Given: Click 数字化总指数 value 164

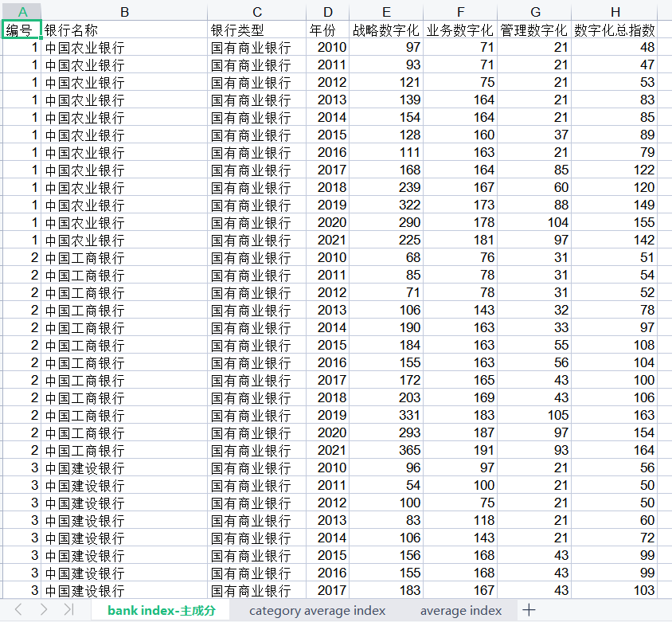Looking at the screenshot, I should tap(615, 451).
